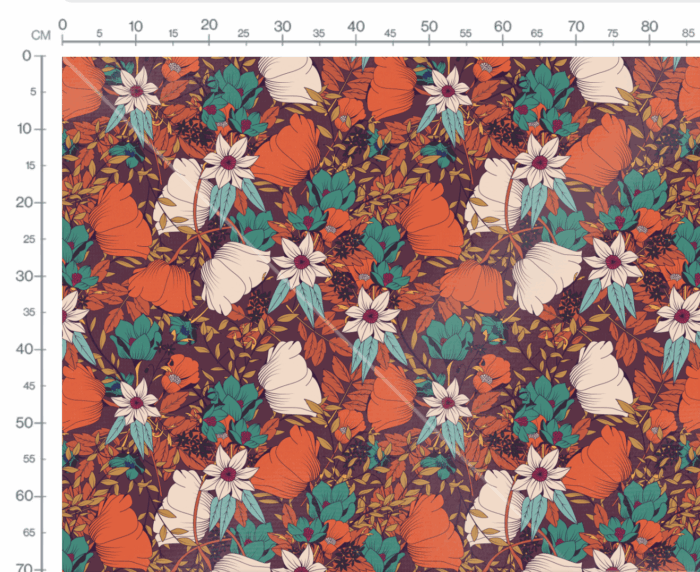Click the 50 mark on the vertical ruler

24,422
